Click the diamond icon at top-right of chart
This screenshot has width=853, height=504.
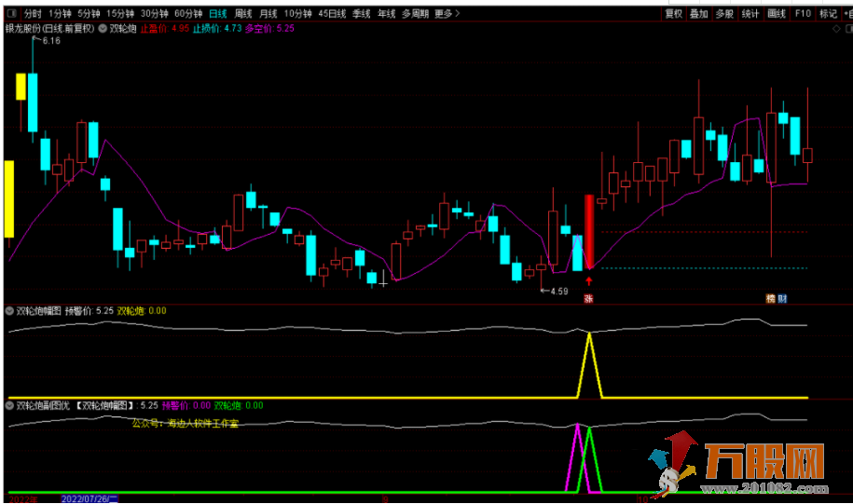(835, 29)
